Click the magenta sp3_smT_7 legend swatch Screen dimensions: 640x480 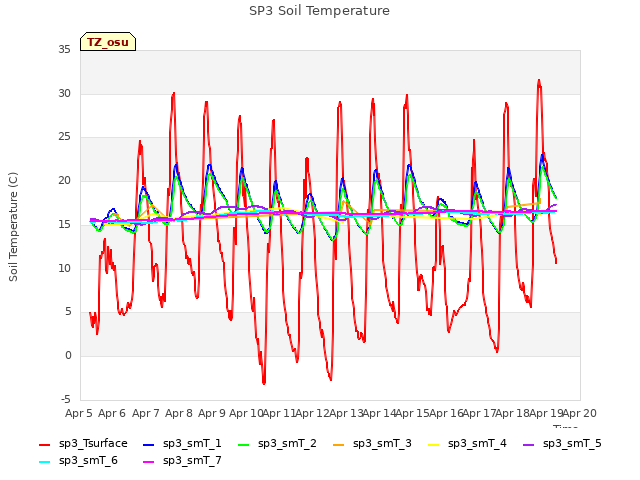[x=149, y=462]
